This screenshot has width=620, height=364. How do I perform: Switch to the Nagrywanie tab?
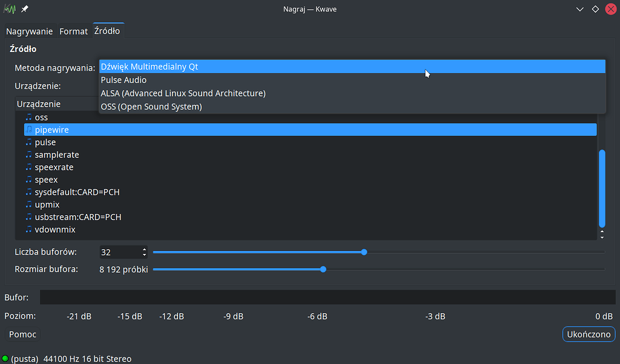(29, 31)
